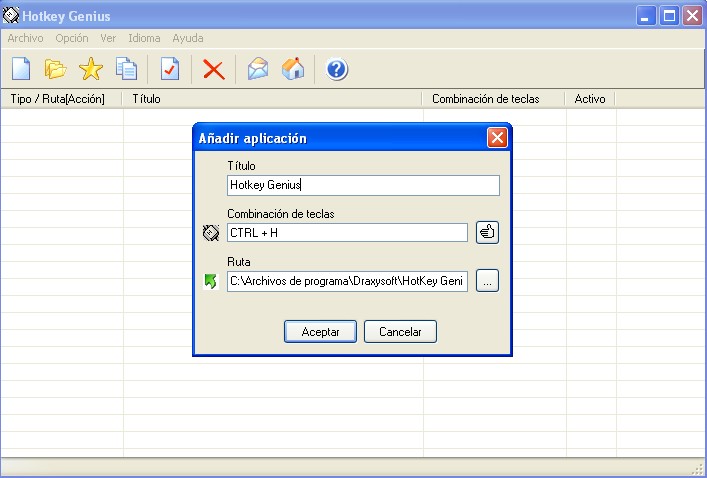This screenshot has height=478, width=707.
Task: Confirm the dialog with the Aceptar button
Action: (320, 332)
